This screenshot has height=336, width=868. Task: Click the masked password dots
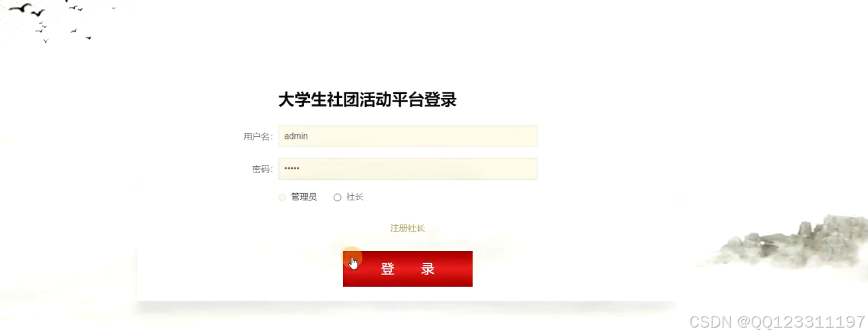292,169
